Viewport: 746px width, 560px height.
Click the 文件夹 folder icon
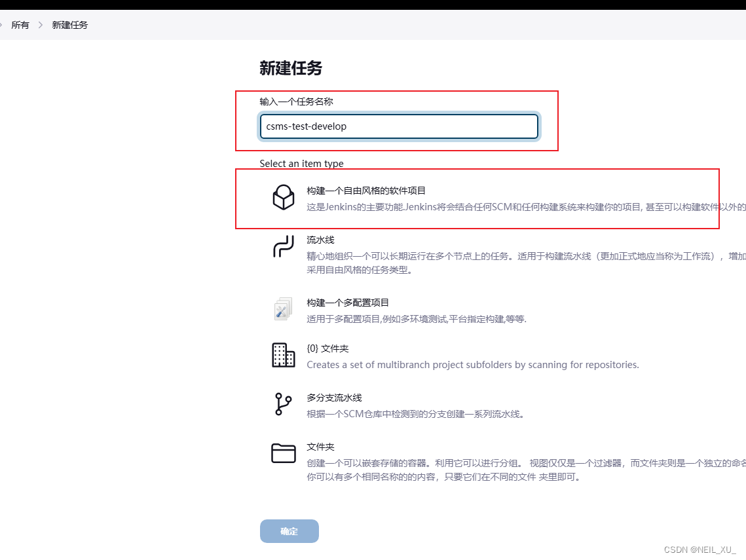coord(283,453)
